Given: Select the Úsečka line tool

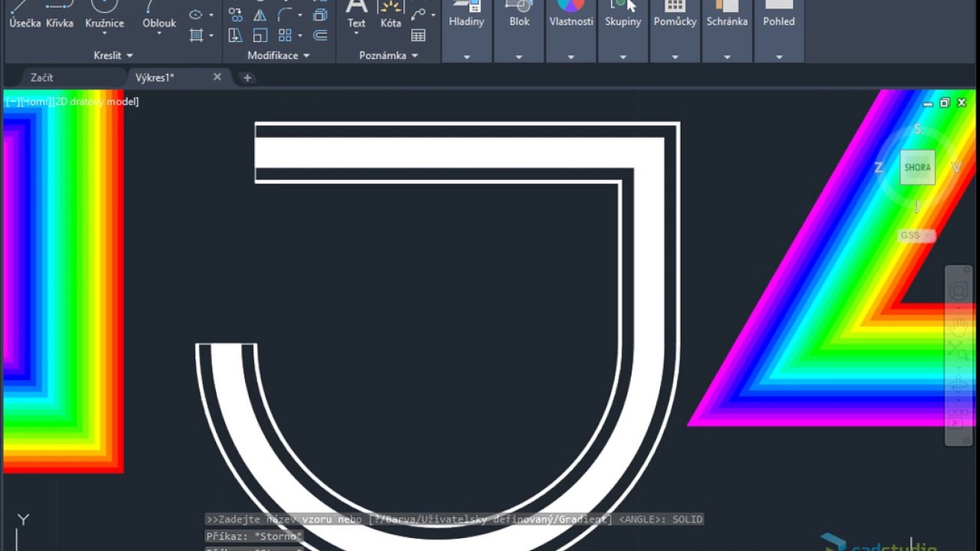Looking at the screenshot, I should point(24,15).
